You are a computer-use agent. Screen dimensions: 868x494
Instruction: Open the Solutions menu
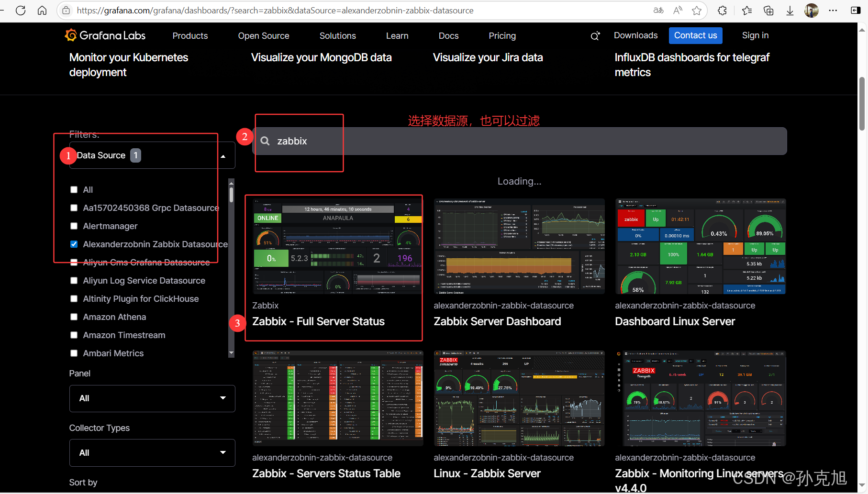tap(338, 36)
